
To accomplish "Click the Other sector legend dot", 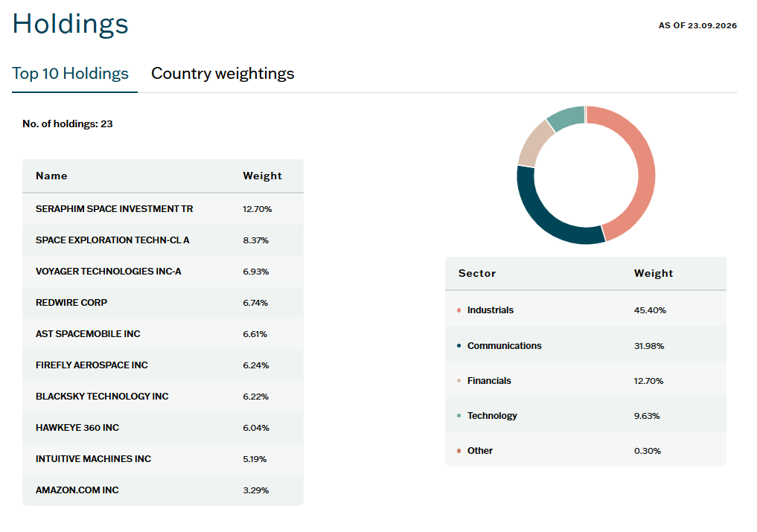I will point(459,451).
